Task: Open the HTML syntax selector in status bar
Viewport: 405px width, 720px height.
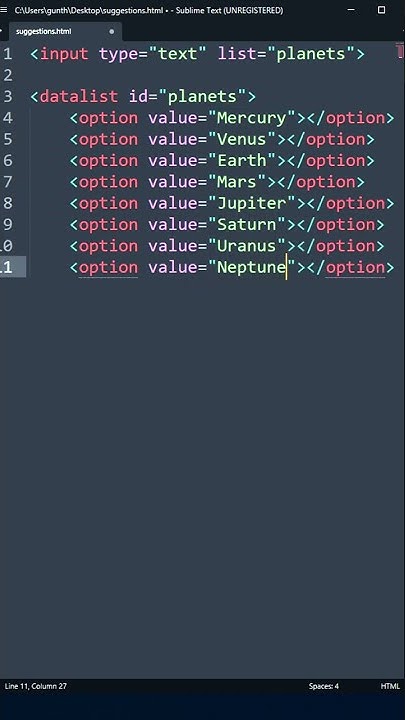Action: (x=390, y=686)
